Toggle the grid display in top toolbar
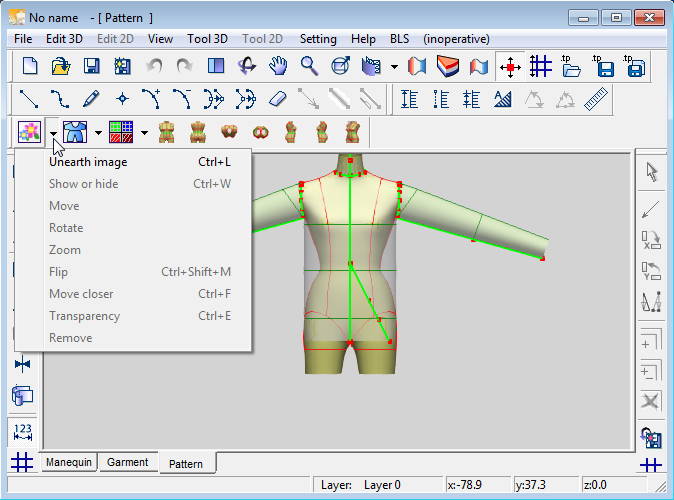 tap(541, 67)
